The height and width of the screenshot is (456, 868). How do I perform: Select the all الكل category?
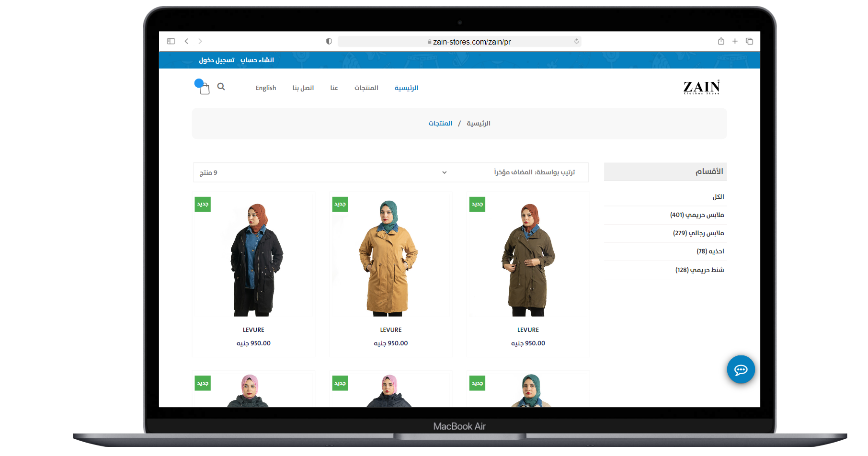point(718,197)
